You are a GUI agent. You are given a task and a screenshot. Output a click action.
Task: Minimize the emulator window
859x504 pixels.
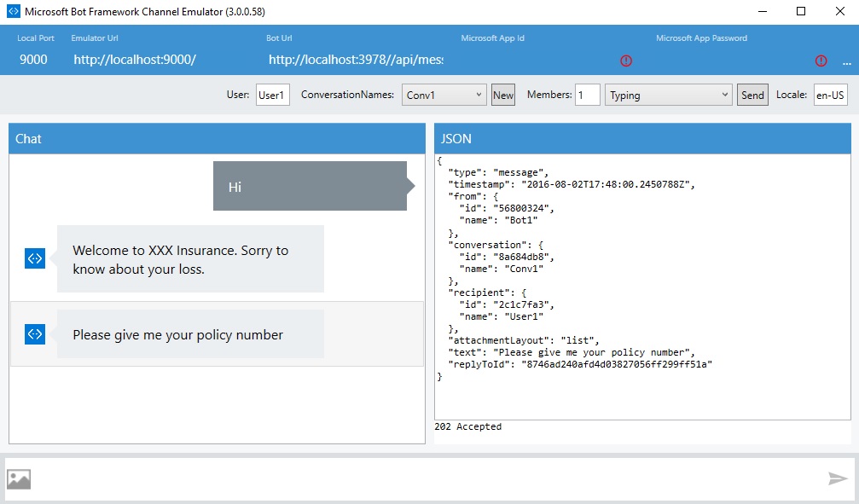762,11
